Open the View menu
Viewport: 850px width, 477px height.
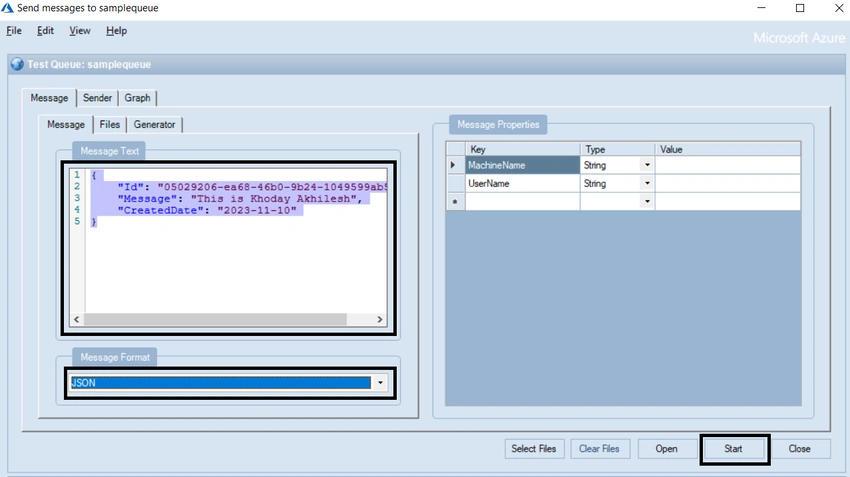[80, 31]
